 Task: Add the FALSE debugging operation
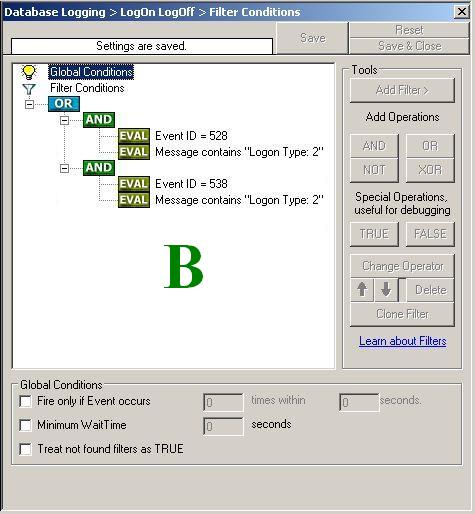[430, 234]
